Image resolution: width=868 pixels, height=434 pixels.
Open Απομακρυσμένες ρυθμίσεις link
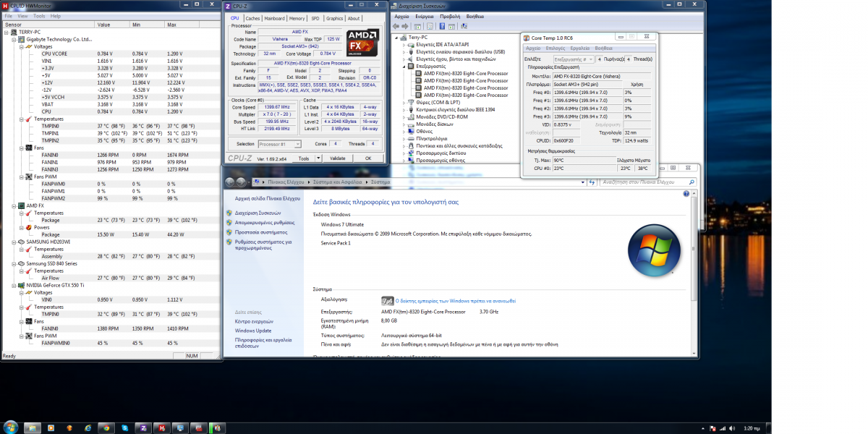pyautogui.click(x=266, y=223)
